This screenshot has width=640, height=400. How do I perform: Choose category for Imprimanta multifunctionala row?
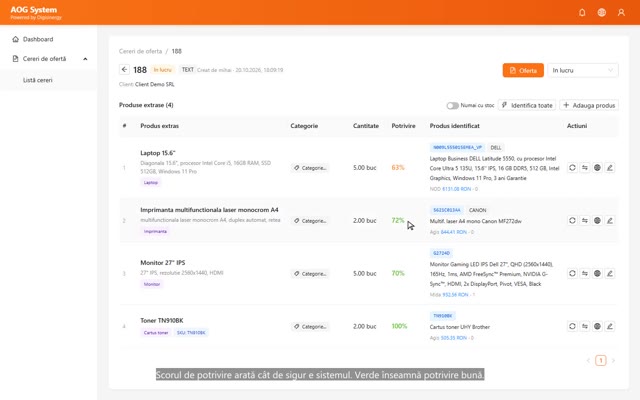pyautogui.click(x=310, y=221)
